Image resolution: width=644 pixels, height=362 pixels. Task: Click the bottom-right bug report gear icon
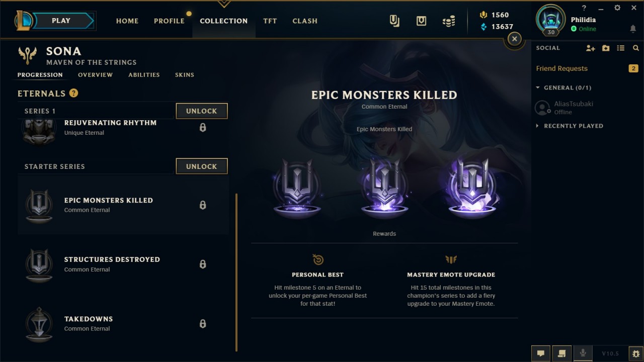636,353
